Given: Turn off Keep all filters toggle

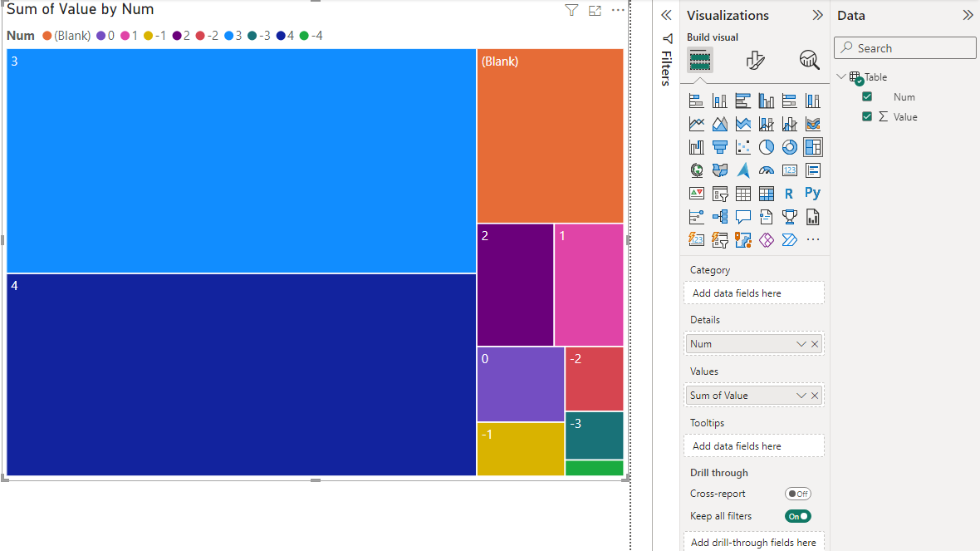Looking at the screenshot, I should tap(798, 516).
